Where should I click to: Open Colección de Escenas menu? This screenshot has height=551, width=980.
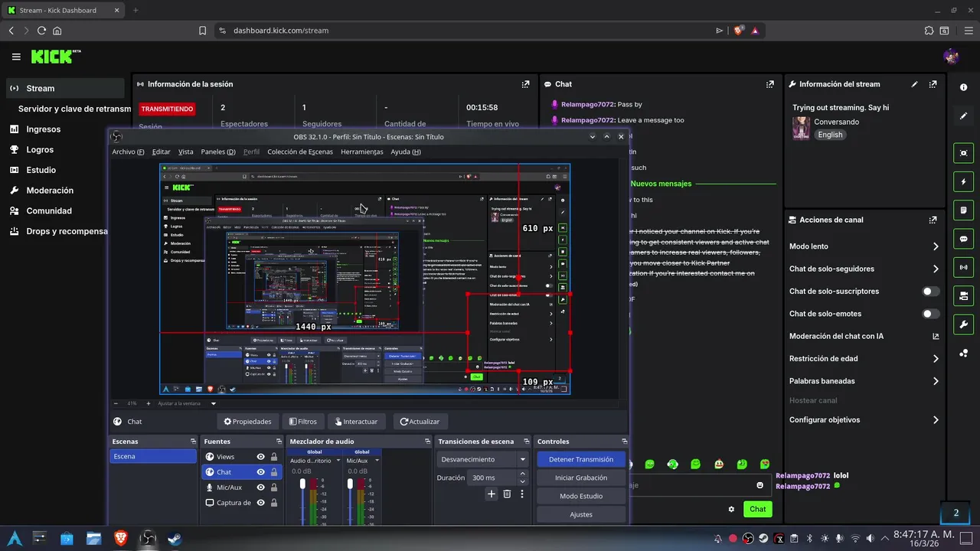tap(300, 152)
